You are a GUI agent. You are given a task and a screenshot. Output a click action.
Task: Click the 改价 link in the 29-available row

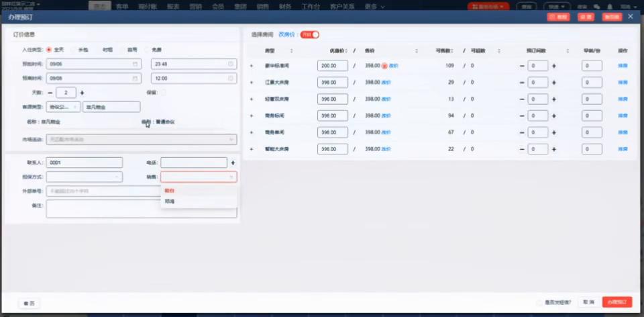click(386, 82)
